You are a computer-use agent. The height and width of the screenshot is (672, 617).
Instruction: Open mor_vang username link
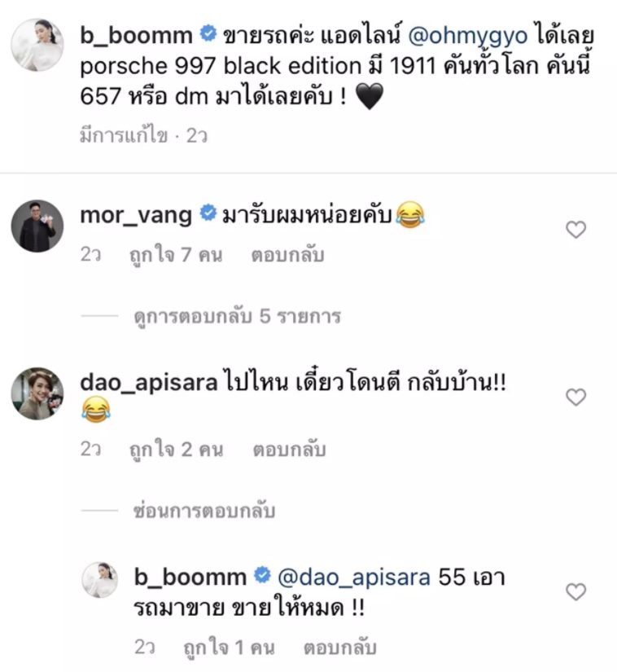coord(136,215)
